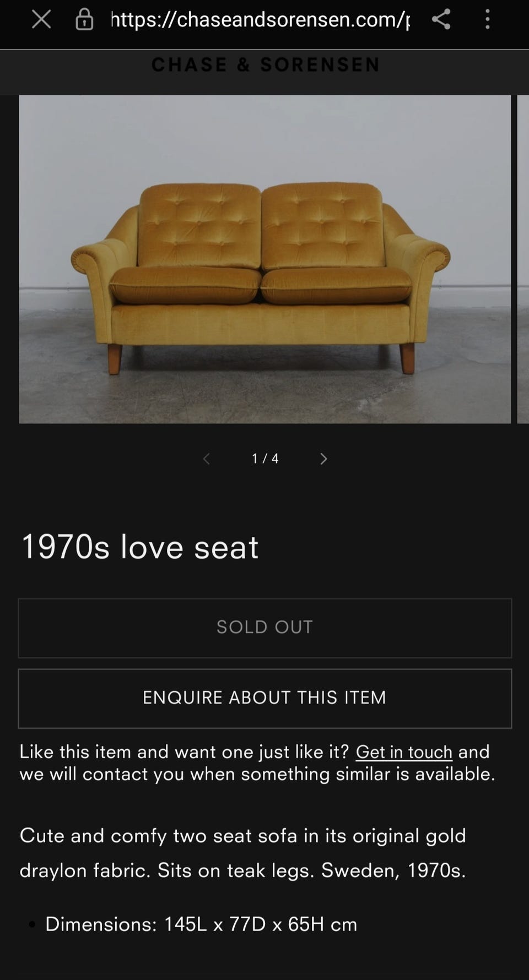Tap the sofa's right teak leg in the photo
The image size is (529, 980).
click(407, 358)
